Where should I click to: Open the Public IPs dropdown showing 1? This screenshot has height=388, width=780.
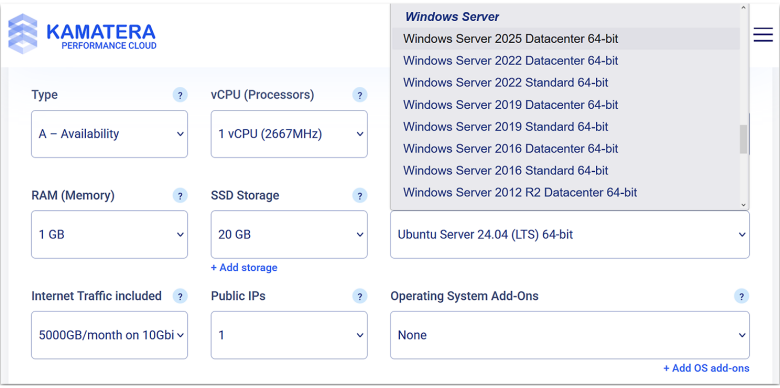[x=289, y=335]
